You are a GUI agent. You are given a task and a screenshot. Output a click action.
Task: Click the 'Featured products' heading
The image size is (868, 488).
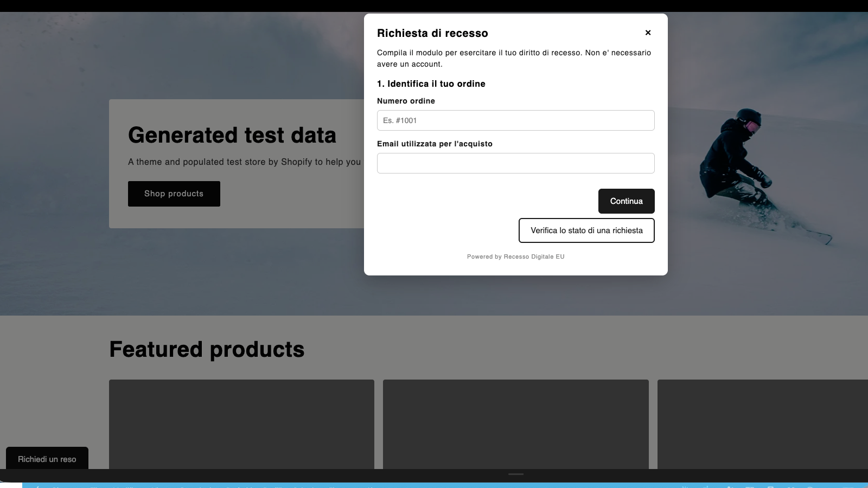207,349
